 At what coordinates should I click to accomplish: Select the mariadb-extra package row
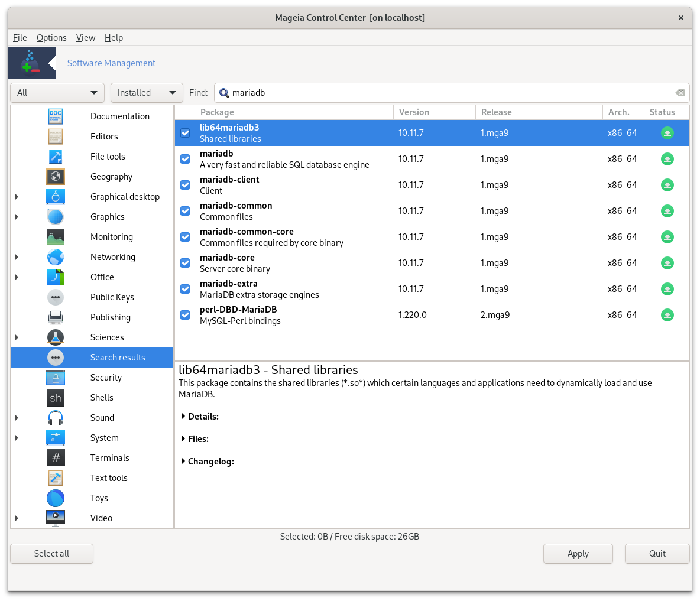(432, 289)
